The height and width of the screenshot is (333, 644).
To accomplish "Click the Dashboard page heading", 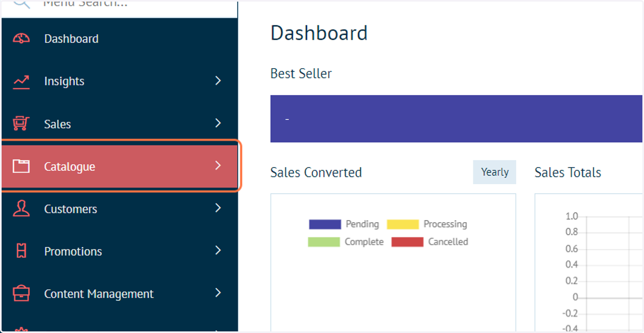I will pyautogui.click(x=319, y=33).
